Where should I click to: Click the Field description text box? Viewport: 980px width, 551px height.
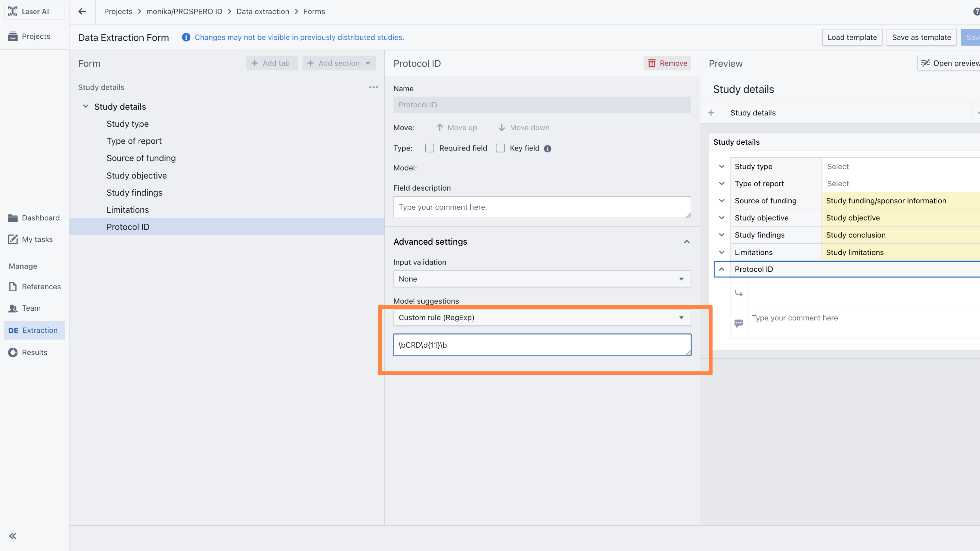(542, 207)
